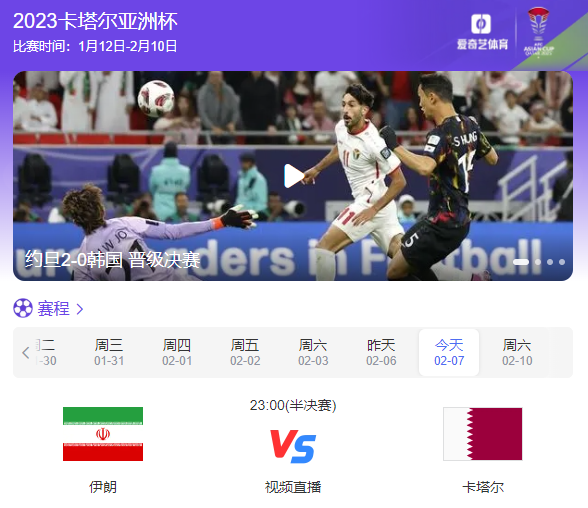This screenshot has height=508, width=588.
Task: Select the 周三 01-31 date tab
Action: tap(109, 352)
